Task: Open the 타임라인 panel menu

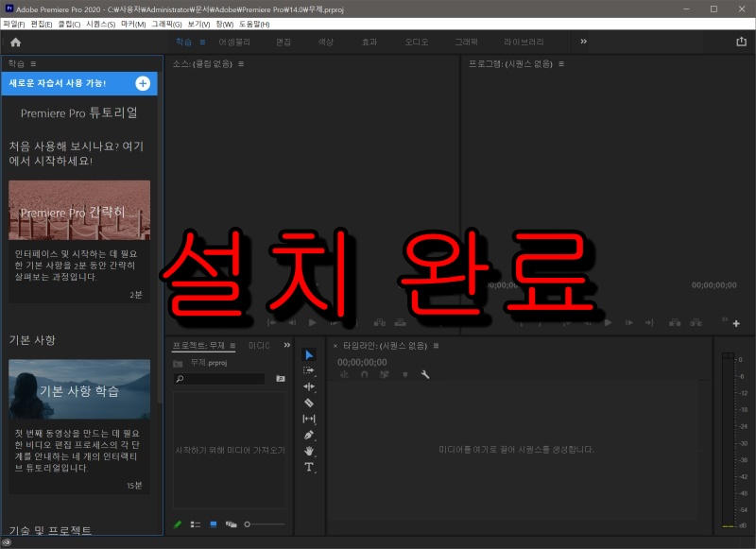Action: pos(436,346)
